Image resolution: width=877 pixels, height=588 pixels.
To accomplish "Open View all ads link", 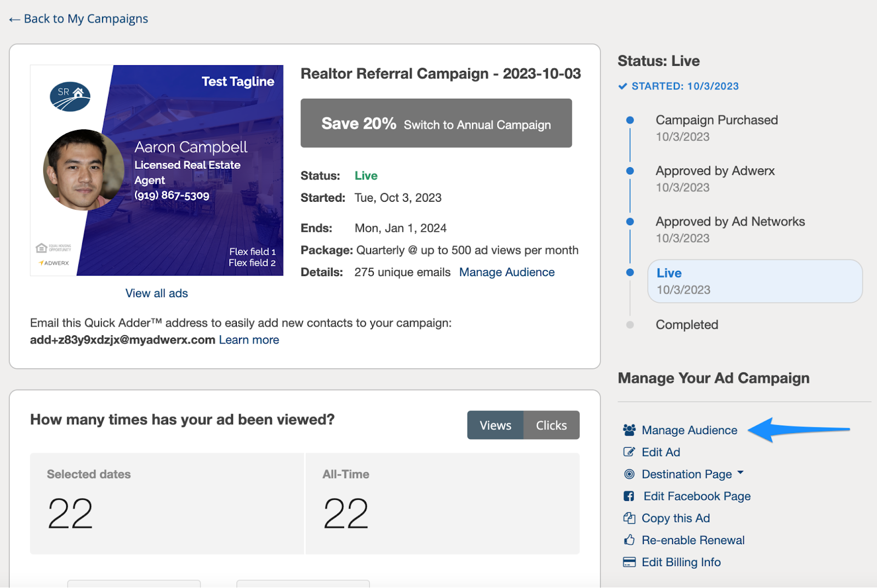I will click(x=157, y=293).
